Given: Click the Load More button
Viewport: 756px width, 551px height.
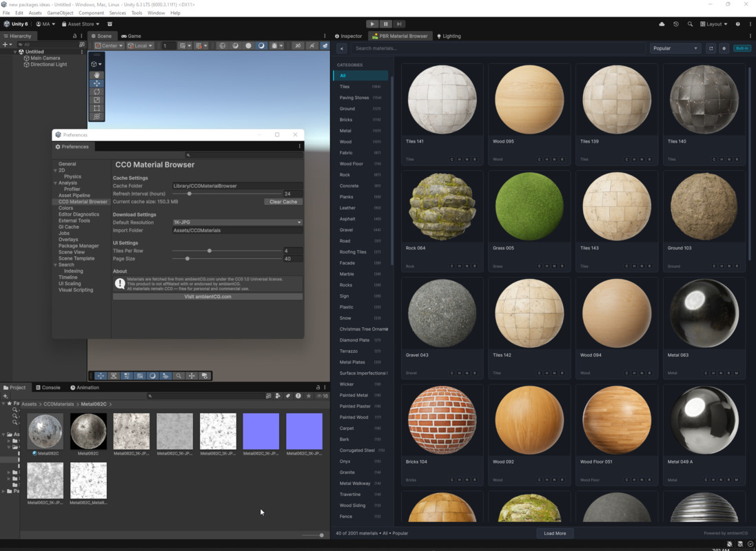Looking at the screenshot, I should pyautogui.click(x=555, y=533).
